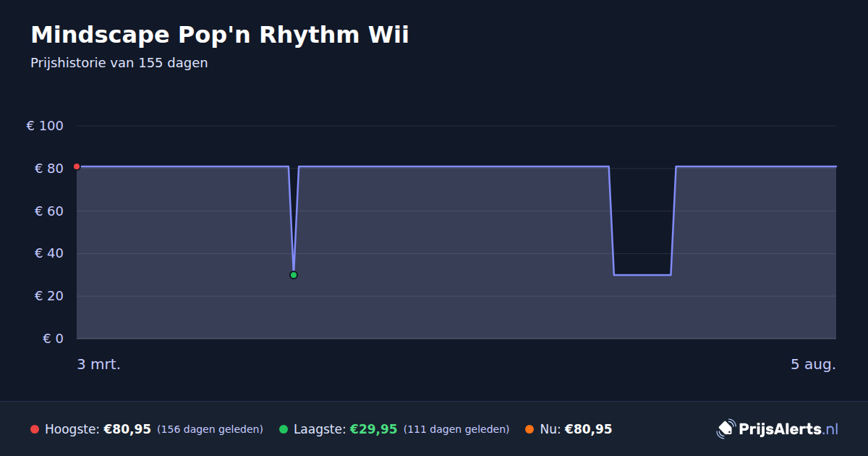Click the Mindscape Pop'n Rhythm Wii title
Screen dimensions: 868x456
[x=220, y=35]
